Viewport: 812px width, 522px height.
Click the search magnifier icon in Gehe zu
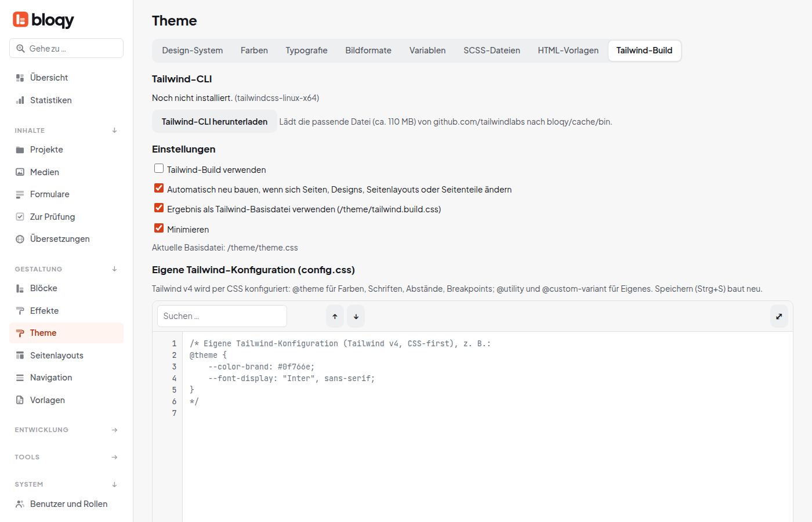coord(20,49)
